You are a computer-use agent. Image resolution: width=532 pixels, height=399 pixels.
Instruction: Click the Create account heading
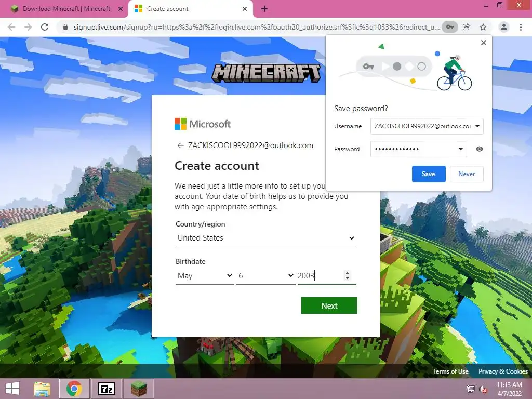tap(217, 166)
